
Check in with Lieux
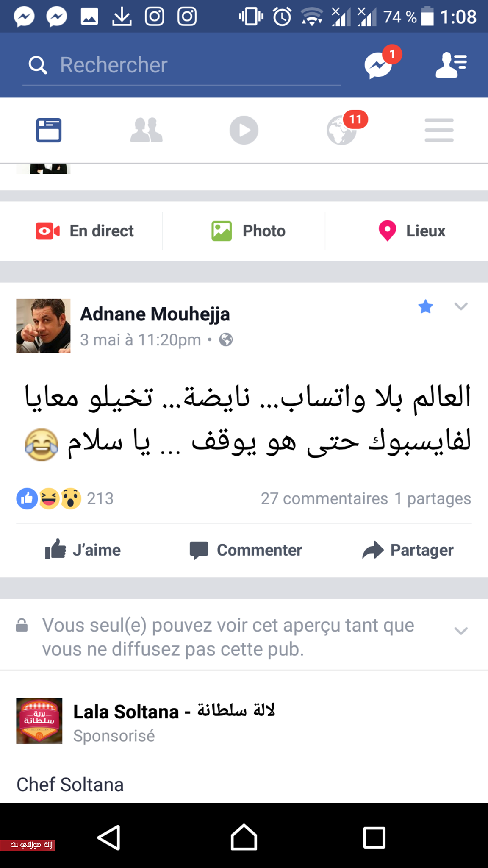coord(412,231)
